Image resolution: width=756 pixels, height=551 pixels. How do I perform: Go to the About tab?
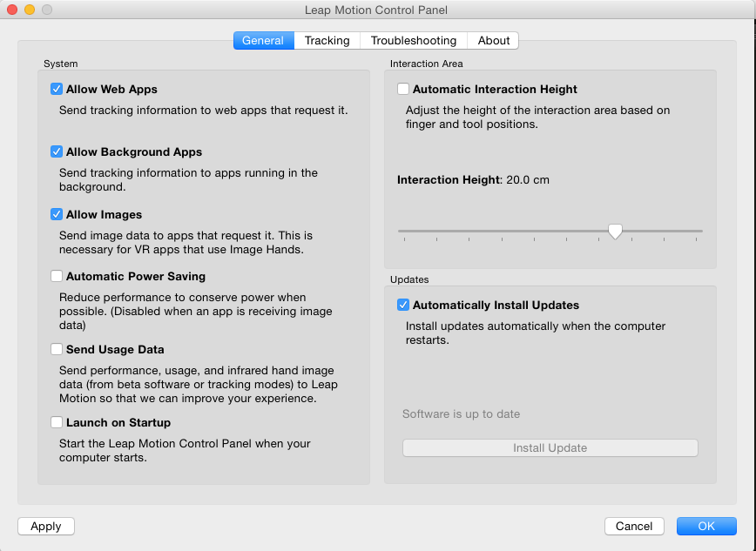(494, 40)
